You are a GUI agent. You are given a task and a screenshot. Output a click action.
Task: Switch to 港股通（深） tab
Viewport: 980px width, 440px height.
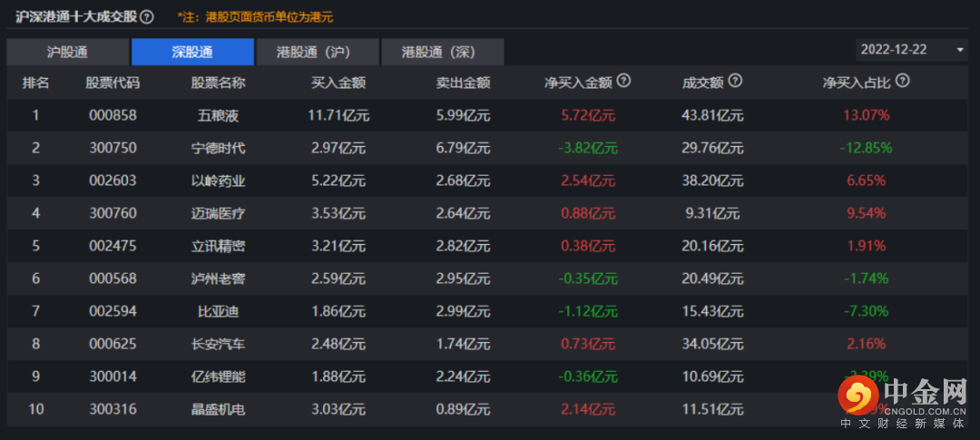click(442, 52)
